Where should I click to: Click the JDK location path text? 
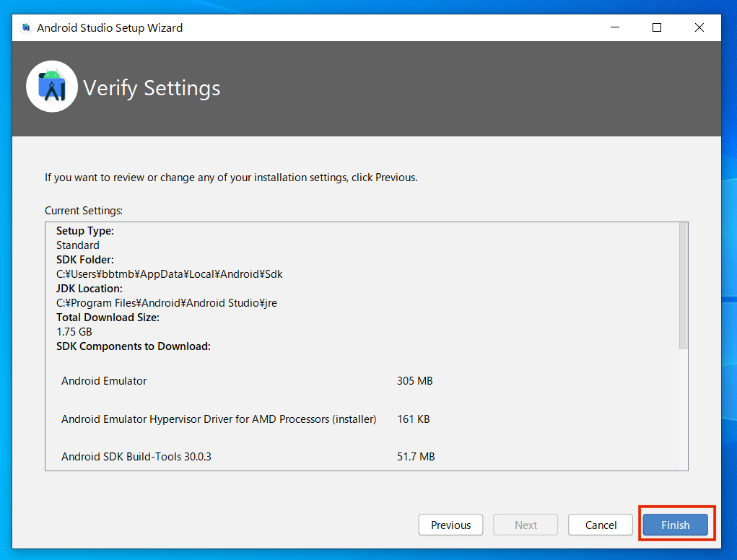[166, 303]
